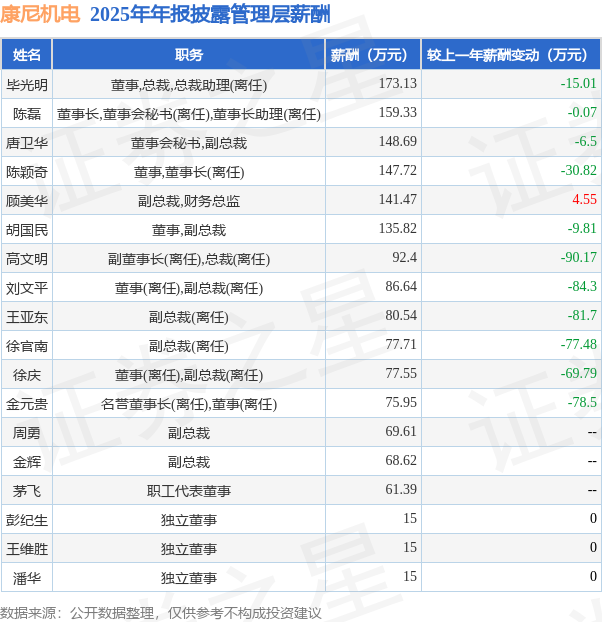The height and width of the screenshot is (622, 602).
Task: Click salary value 77.55
Action: (x=401, y=373)
